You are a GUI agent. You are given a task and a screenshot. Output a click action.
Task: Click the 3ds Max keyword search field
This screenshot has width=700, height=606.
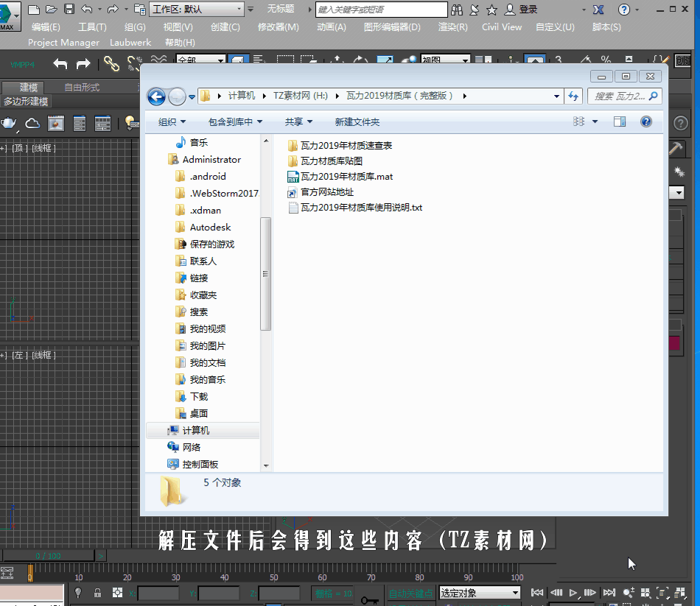381,10
